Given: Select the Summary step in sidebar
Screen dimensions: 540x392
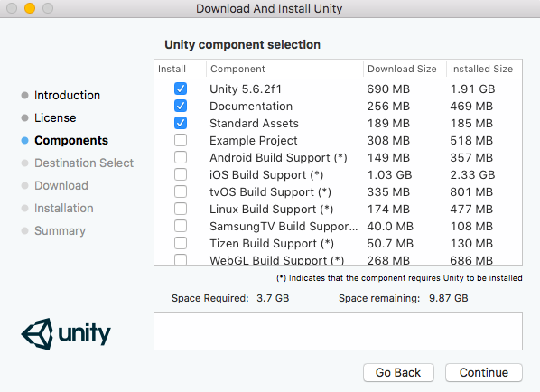Looking at the screenshot, I should pos(60,231).
